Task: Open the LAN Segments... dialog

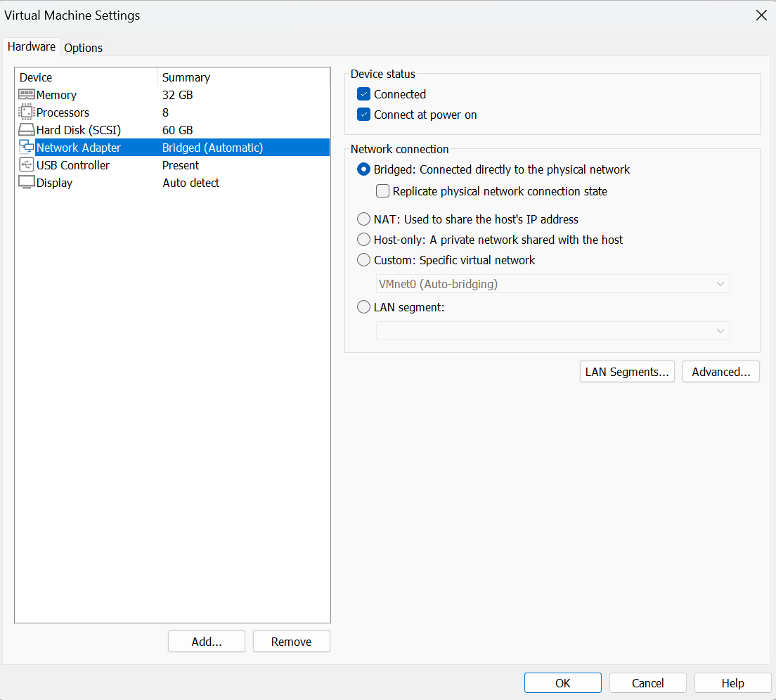Action: point(627,372)
